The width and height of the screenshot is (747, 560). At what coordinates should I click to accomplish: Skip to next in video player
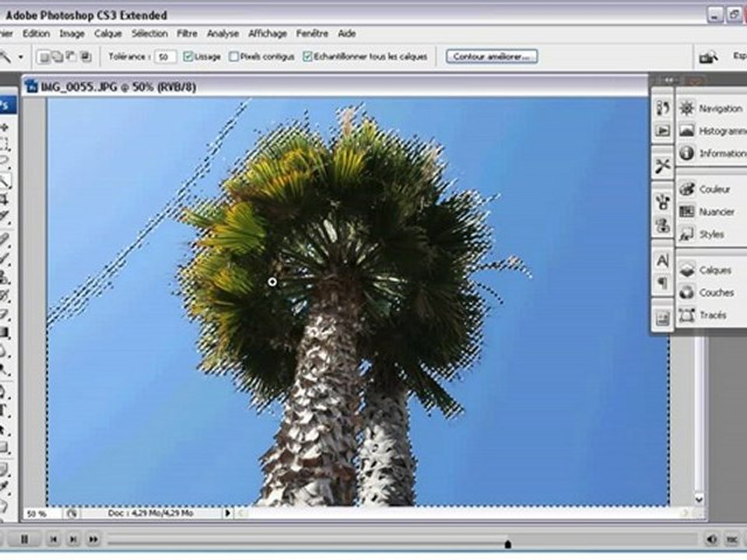pos(73,539)
